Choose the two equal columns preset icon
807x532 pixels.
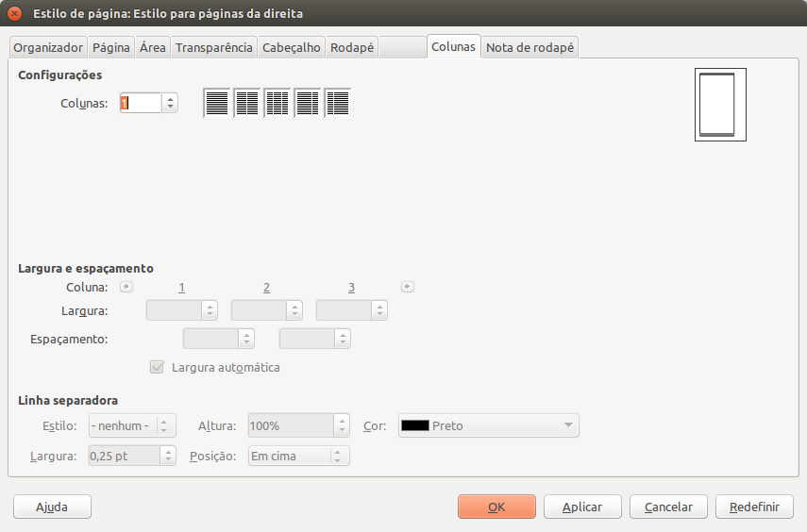coord(247,103)
